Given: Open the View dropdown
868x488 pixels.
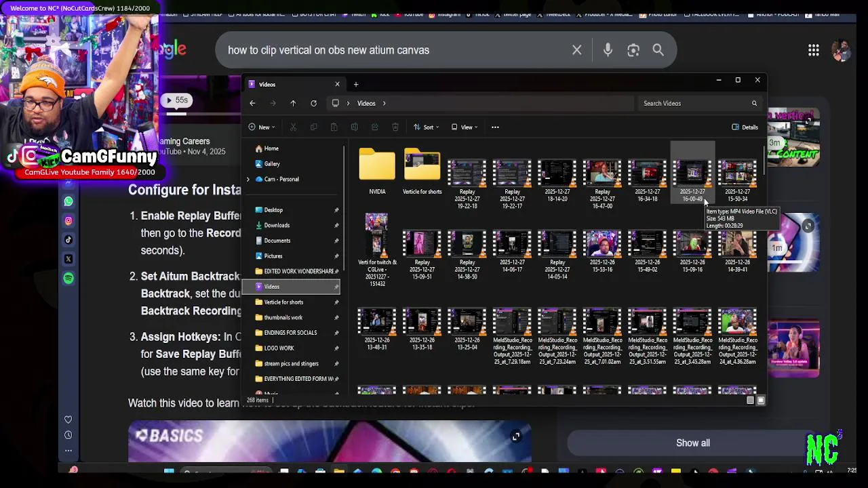Looking at the screenshot, I should tap(465, 127).
